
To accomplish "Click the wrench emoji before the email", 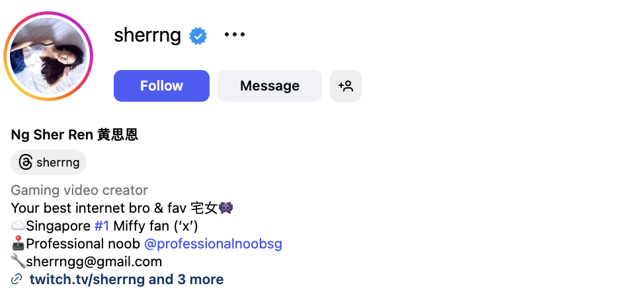I will [18, 262].
